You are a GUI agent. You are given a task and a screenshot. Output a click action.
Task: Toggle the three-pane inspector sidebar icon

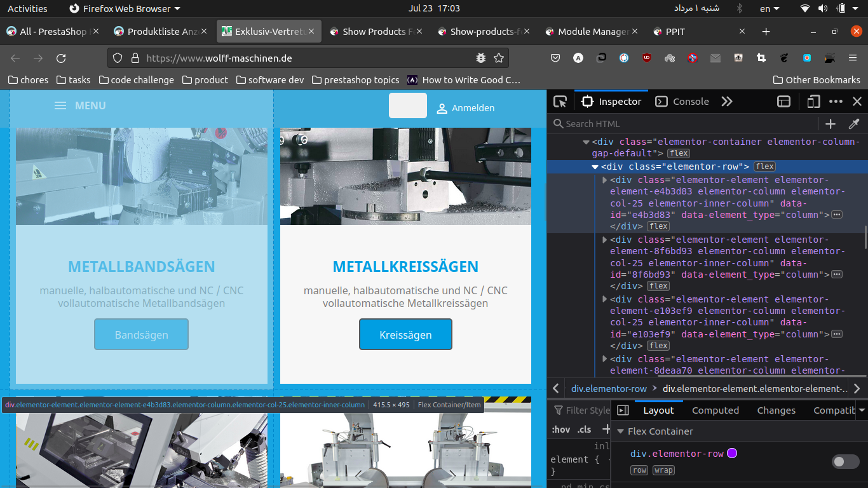pyautogui.click(x=623, y=410)
